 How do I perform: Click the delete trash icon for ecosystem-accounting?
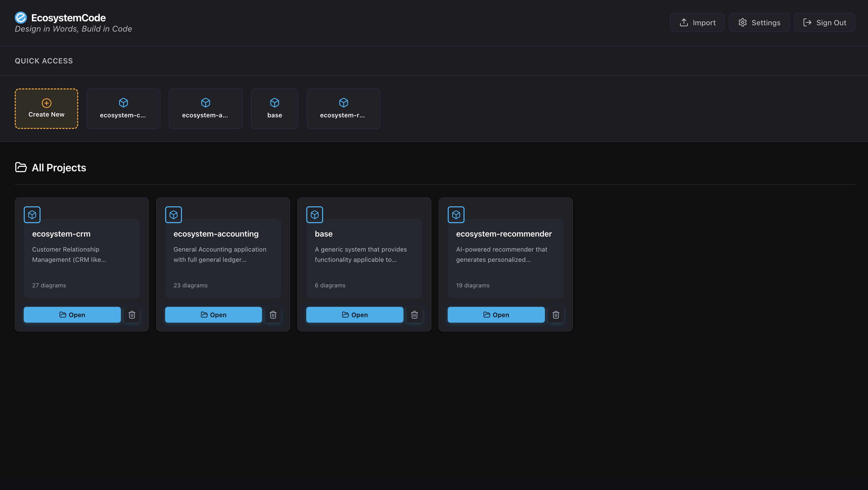[x=273, y=314]
